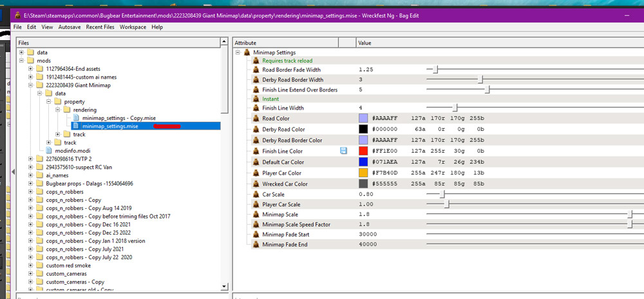This screenshot has width=644, height=299.
Task: Click the bag icon beside Minimap Fade End
Action: point(256,244)
